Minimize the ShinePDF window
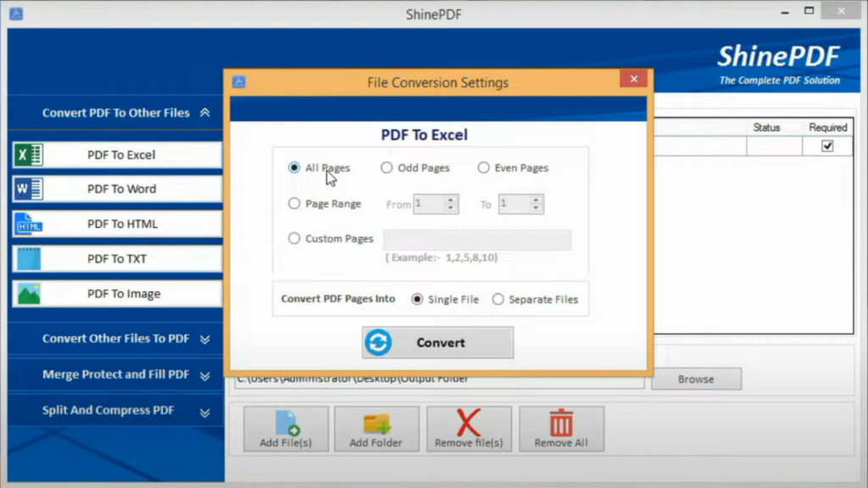This screenshot has height=488, width=868. [x=785, y=12]
